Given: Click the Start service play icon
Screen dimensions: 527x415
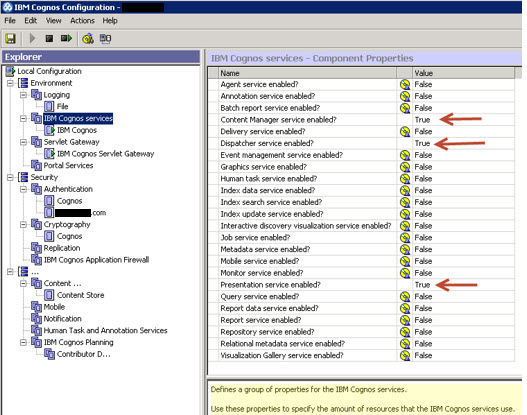Looking at the screenshot, I should (32, 39).
